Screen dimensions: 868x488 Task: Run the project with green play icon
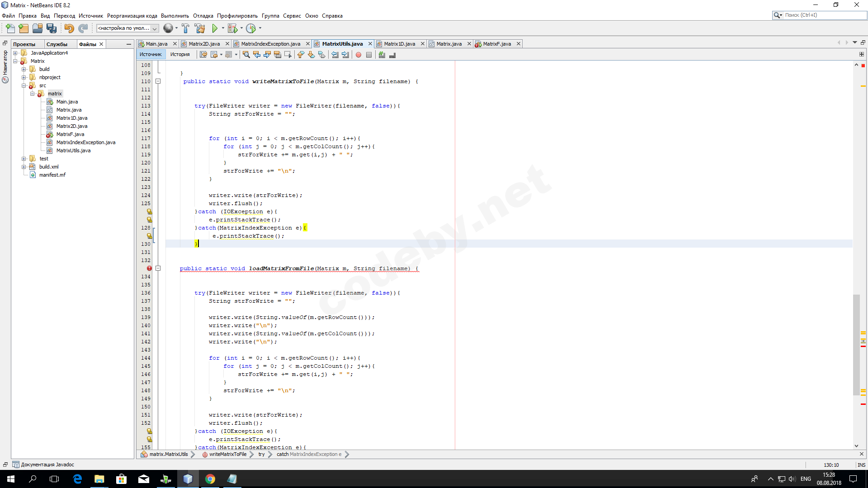coord(215,28)
